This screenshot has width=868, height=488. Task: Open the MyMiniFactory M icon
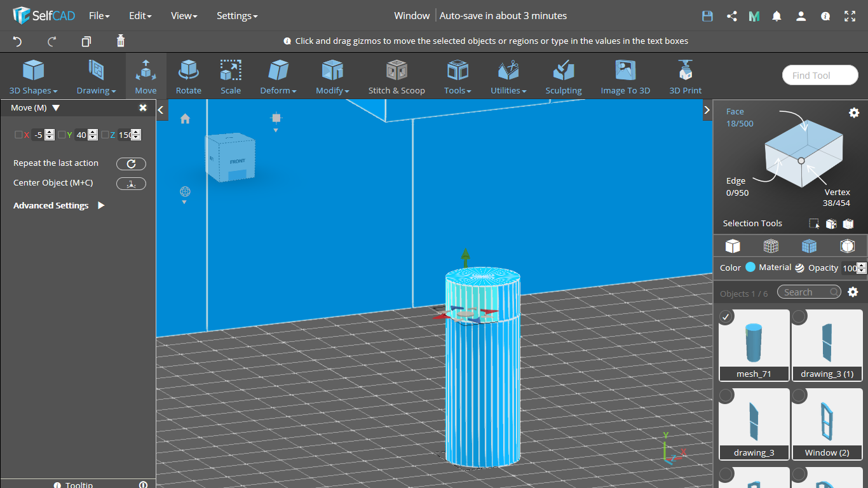(x=754, y=17)
